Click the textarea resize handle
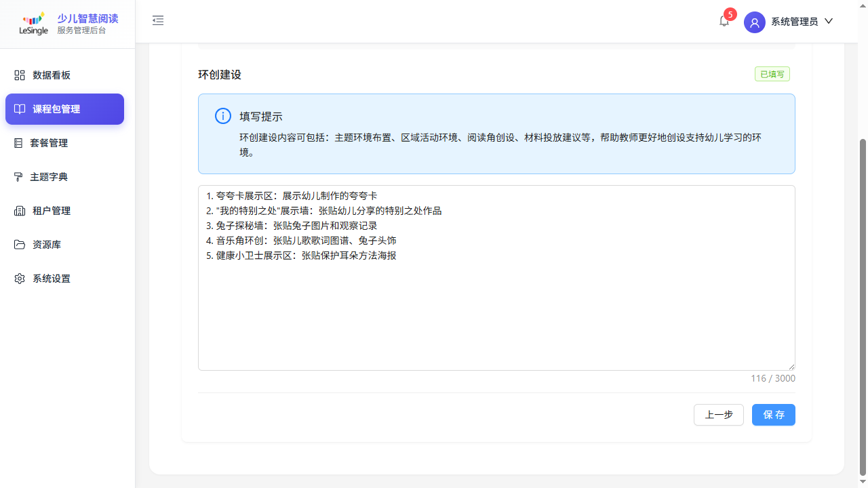The image size is (868, 488). click(x=791, y=366)
